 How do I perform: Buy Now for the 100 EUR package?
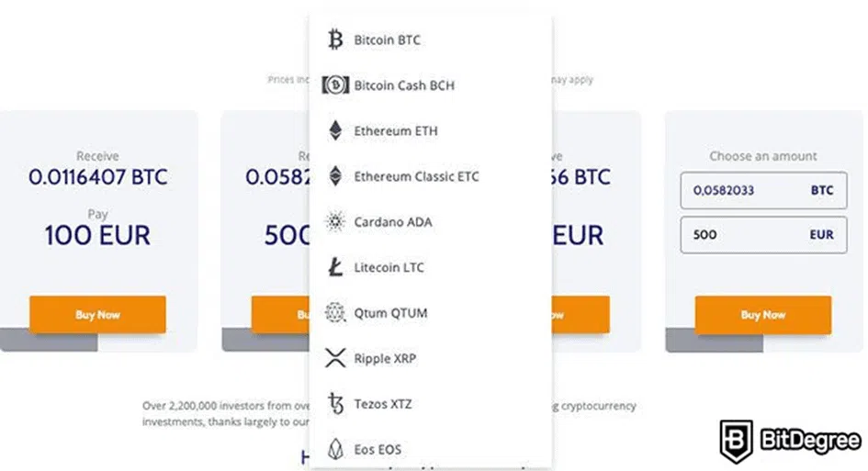coord(97,314)
